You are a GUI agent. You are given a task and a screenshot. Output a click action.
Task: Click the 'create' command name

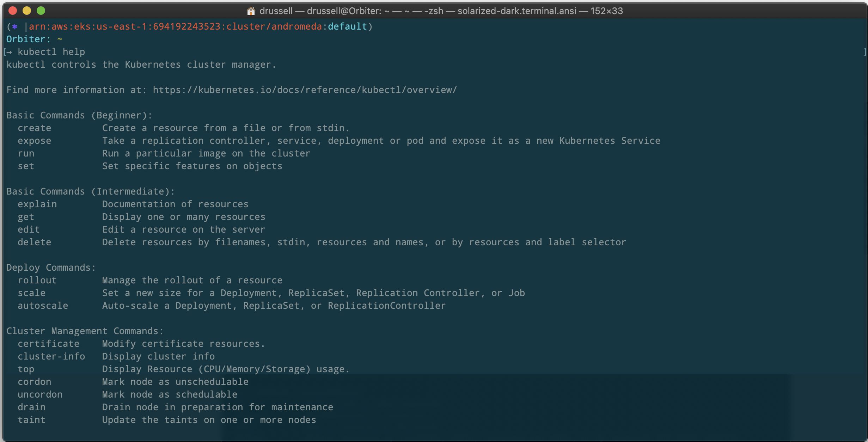[35, 128]
